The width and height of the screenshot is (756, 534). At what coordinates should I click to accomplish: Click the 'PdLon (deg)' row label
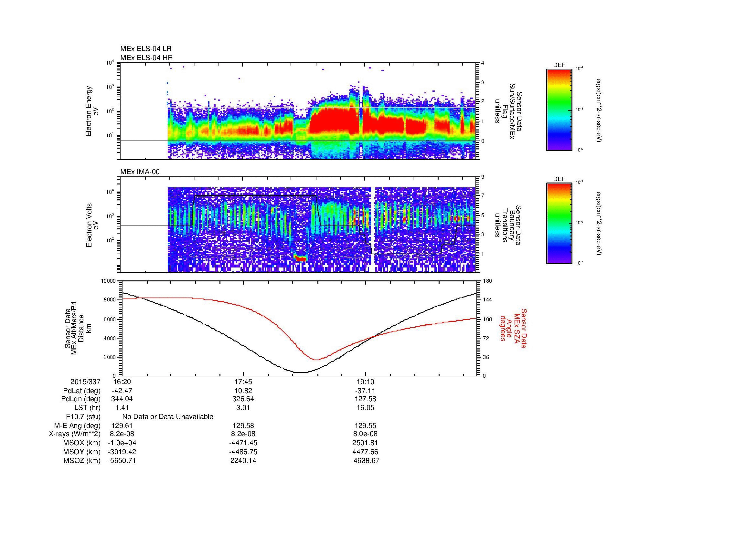click(81, 399)
